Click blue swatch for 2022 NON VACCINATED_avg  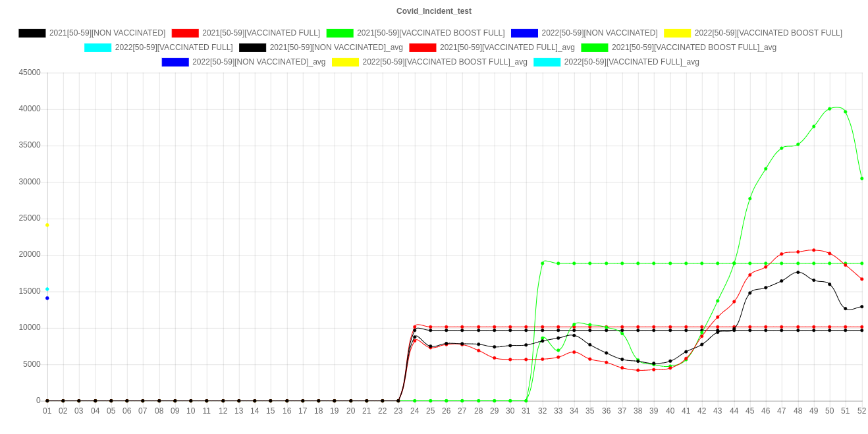point(175,62)
